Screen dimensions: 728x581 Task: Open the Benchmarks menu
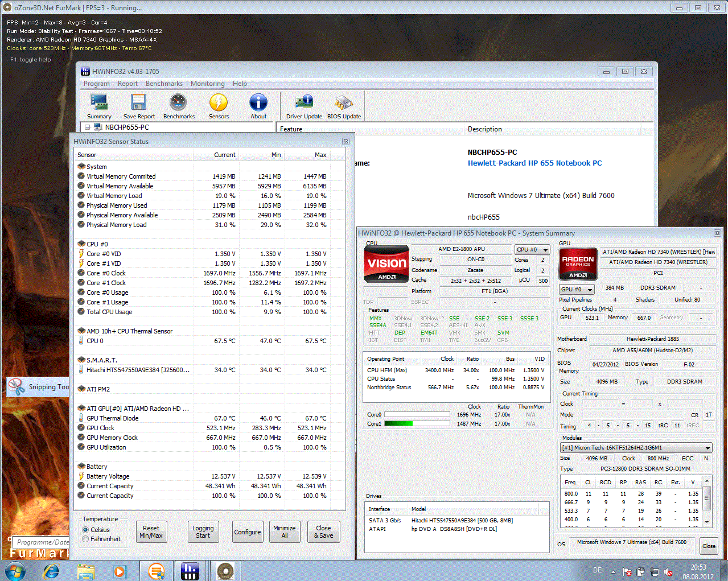[164, 84]
